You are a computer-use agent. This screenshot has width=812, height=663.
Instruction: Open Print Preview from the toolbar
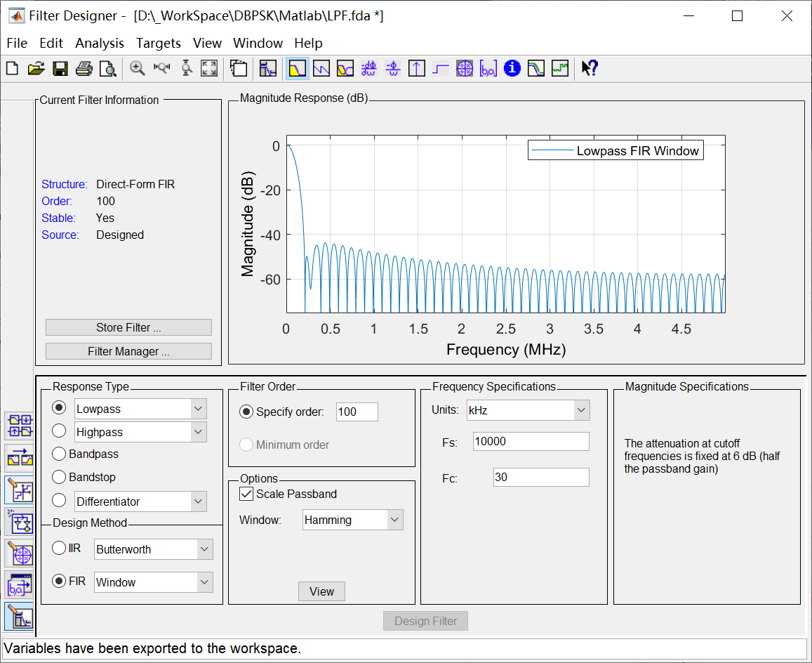click(107, 68)
